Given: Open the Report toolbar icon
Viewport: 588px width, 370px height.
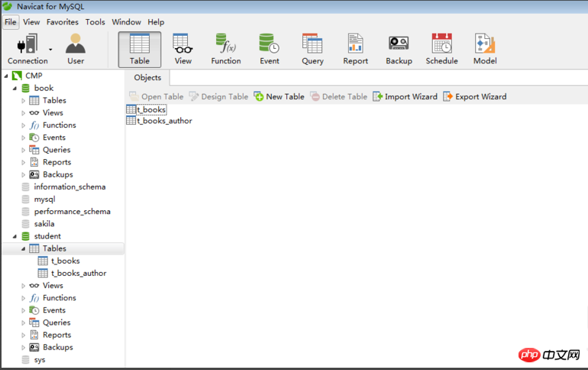Looking at the screenshot, I should point(355,48).
